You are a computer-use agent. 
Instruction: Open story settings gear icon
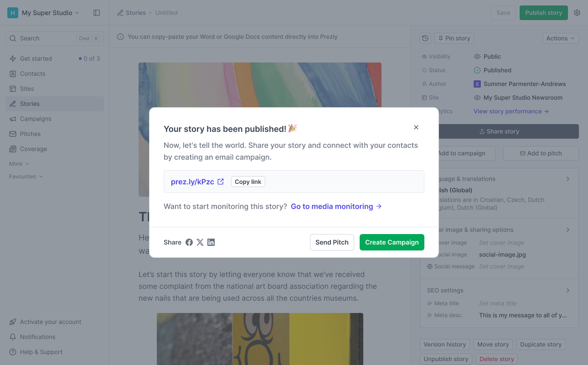tap(577, 13)
